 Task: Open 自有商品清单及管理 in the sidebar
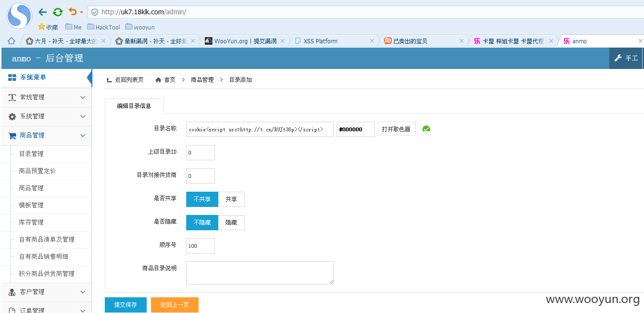click(47, 240)
